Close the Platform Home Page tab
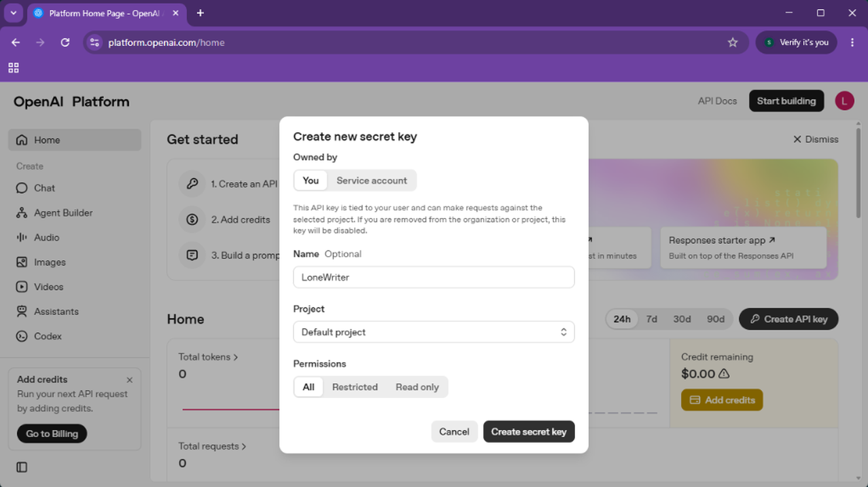 click(175, 13)
